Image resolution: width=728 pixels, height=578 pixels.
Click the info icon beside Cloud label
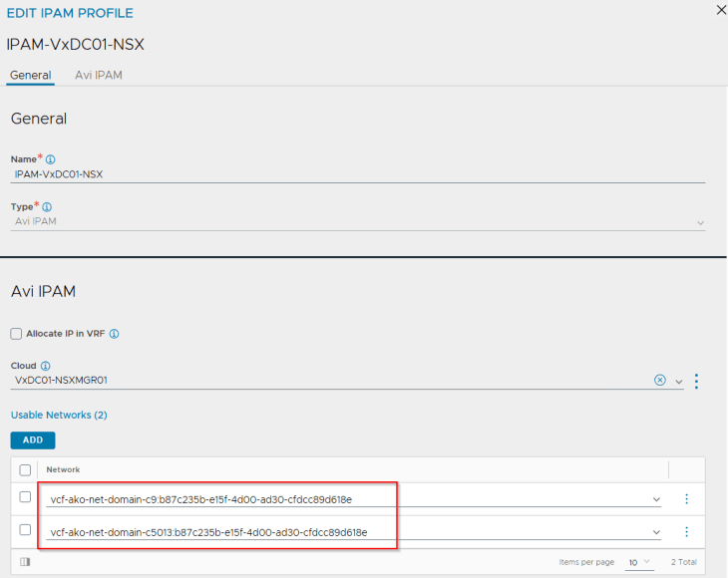coord(47,366)
